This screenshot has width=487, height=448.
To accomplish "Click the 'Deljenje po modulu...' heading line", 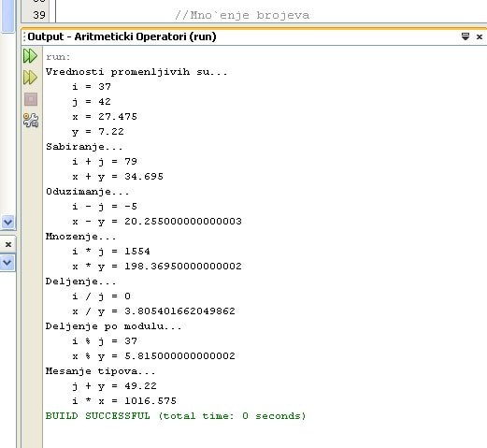I will coord(113,326).
